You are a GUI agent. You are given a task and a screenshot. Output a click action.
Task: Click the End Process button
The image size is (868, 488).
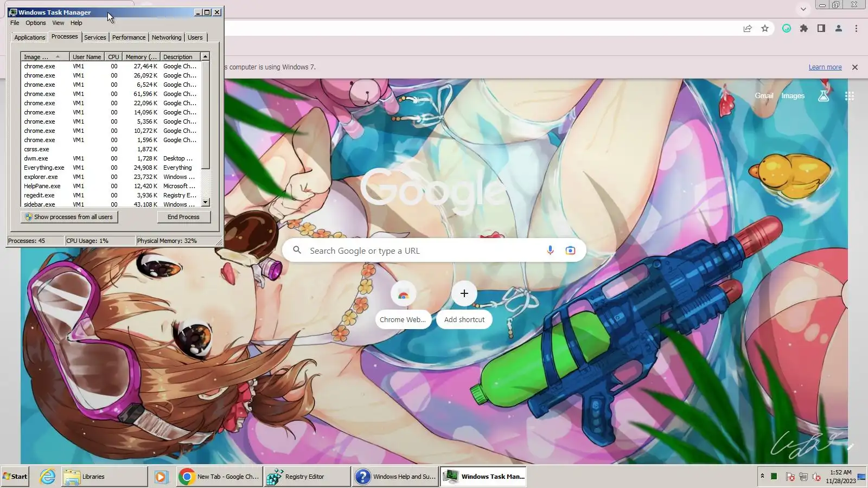183,217
